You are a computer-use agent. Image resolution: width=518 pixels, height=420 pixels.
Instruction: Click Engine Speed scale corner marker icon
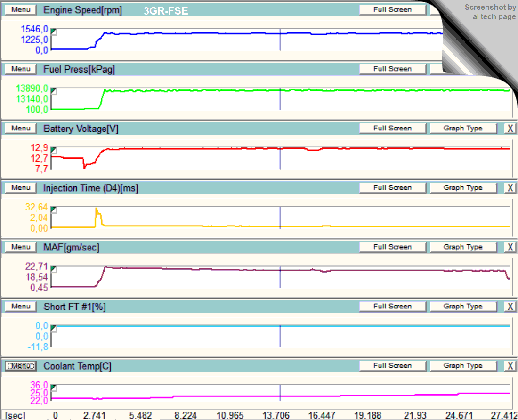54,32
